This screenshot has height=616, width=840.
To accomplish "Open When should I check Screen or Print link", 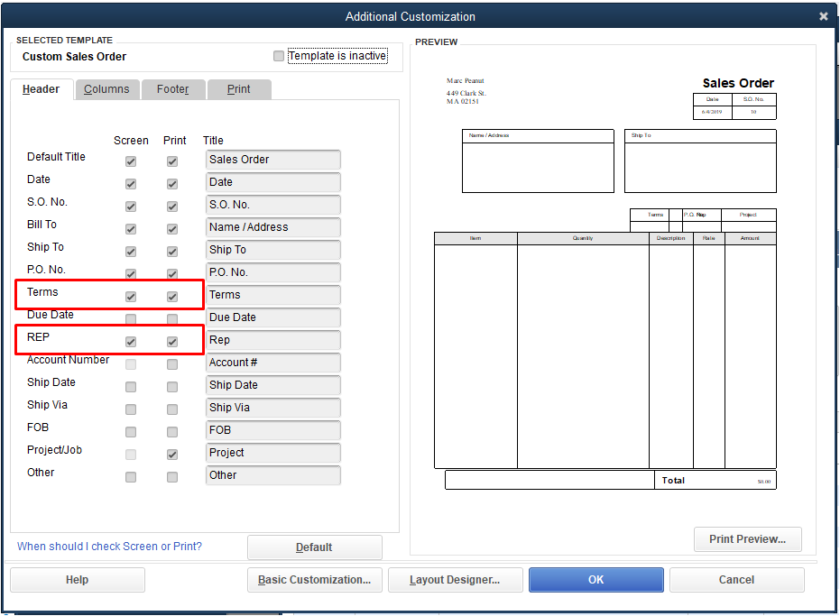I will (x=109, y=547).
